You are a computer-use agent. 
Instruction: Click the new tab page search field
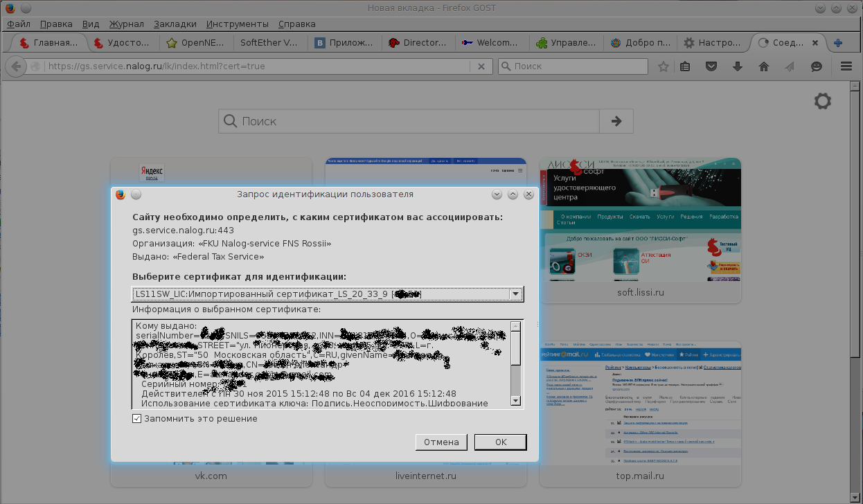click(409, 121)
